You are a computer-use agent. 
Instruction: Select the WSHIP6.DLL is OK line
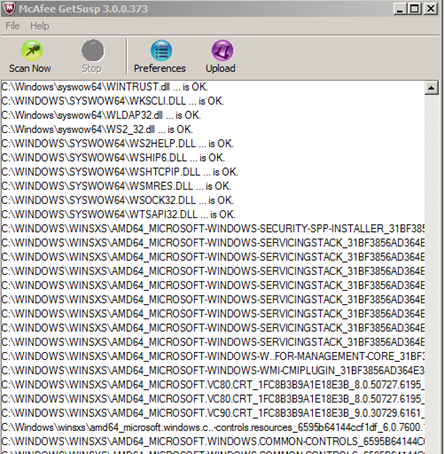coord(113,158)
